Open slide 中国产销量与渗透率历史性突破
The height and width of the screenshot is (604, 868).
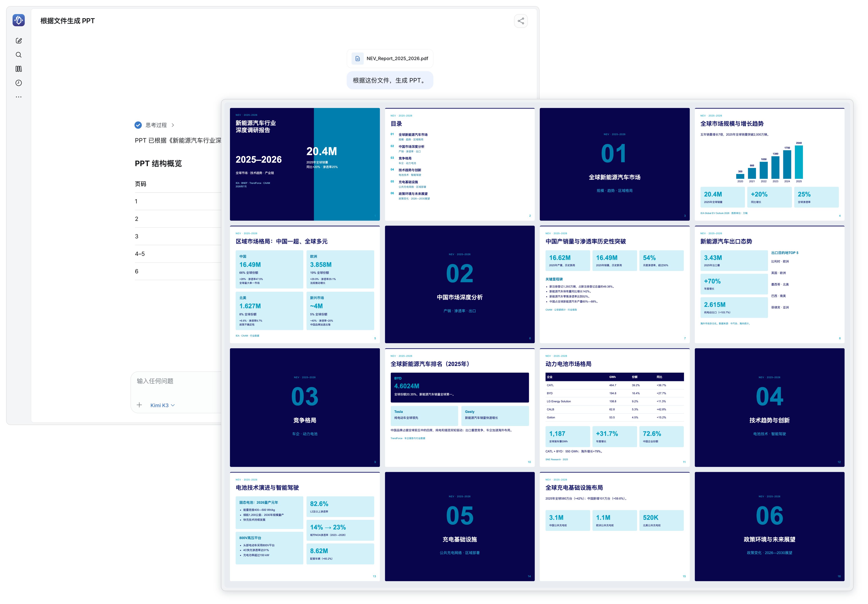(x=614, y=284)
